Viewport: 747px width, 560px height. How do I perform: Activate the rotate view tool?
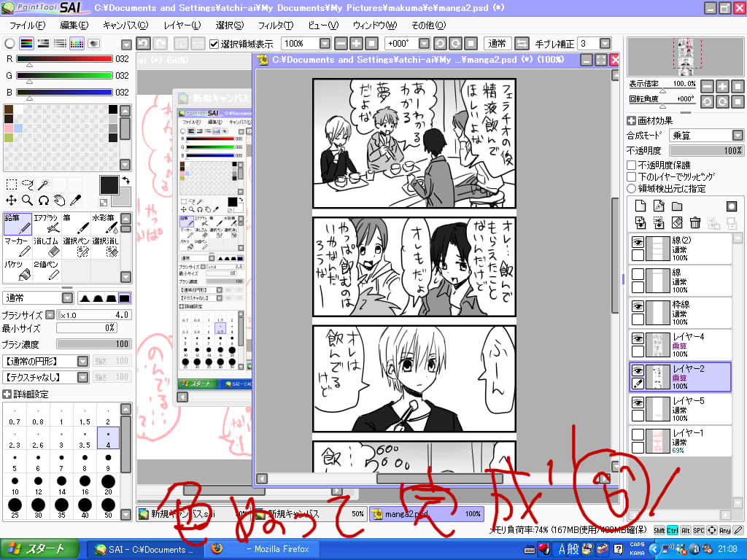tap(43, 201)
